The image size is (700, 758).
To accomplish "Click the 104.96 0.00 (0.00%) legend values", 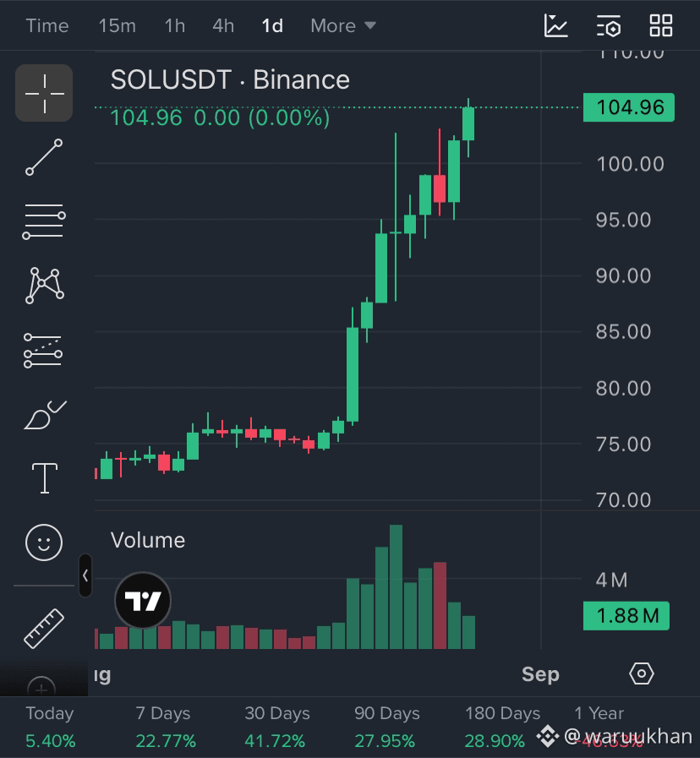I will (x=220, y=117).
